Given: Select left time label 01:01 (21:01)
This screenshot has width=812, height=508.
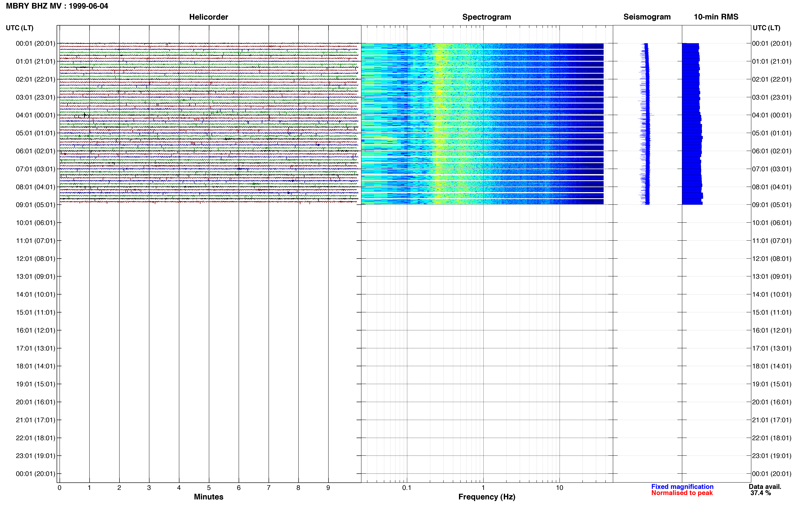Looking at the screenshot, I should click(x=36, y=61).
